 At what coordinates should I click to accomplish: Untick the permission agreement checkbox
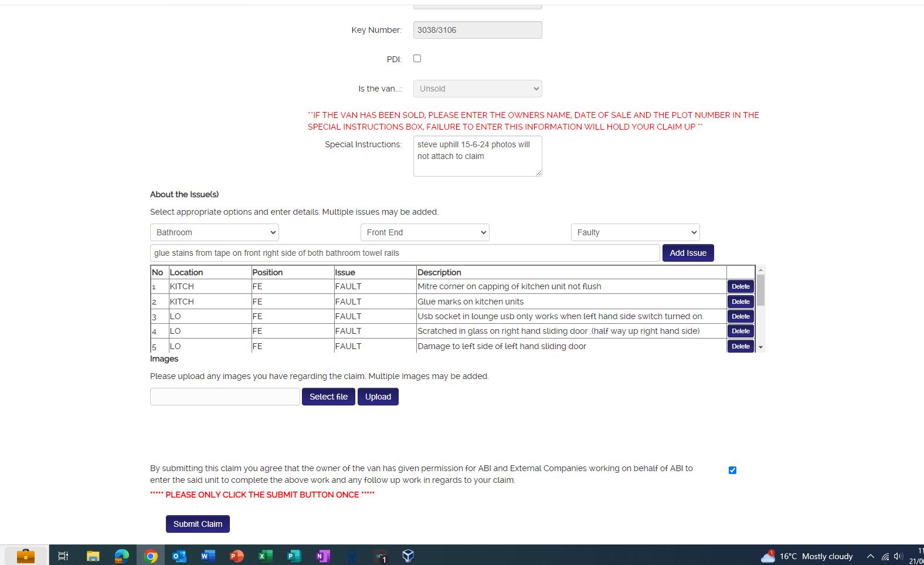coord(732,470)
